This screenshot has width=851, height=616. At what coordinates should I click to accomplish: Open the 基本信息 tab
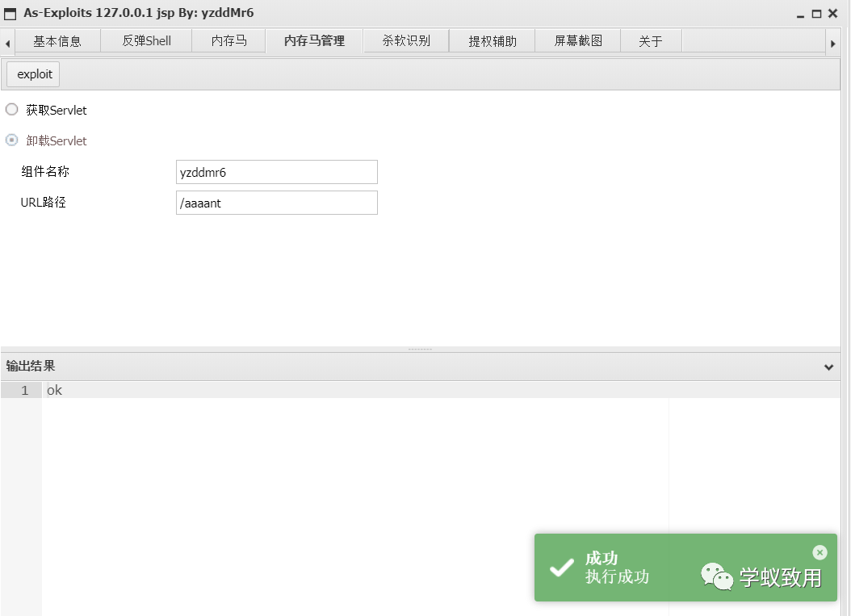coord(57,41)
